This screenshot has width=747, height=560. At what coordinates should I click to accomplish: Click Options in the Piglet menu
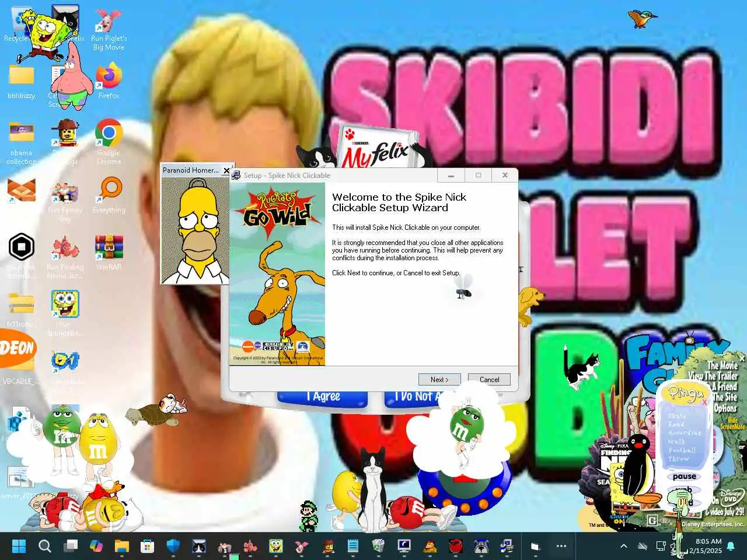click(x=725, y=408)
